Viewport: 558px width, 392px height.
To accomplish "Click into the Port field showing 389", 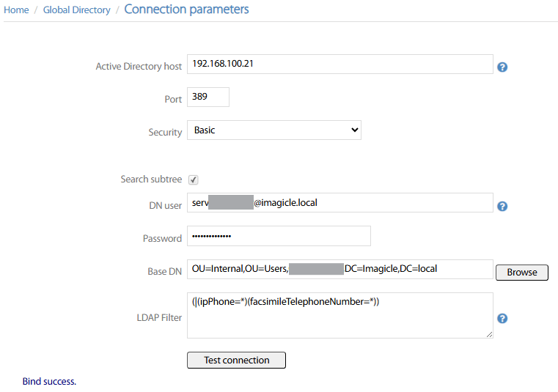I will coord(208,97).
